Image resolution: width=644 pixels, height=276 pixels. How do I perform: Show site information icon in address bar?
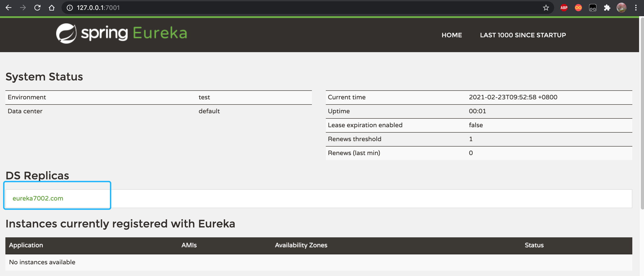tap(70, 8)
